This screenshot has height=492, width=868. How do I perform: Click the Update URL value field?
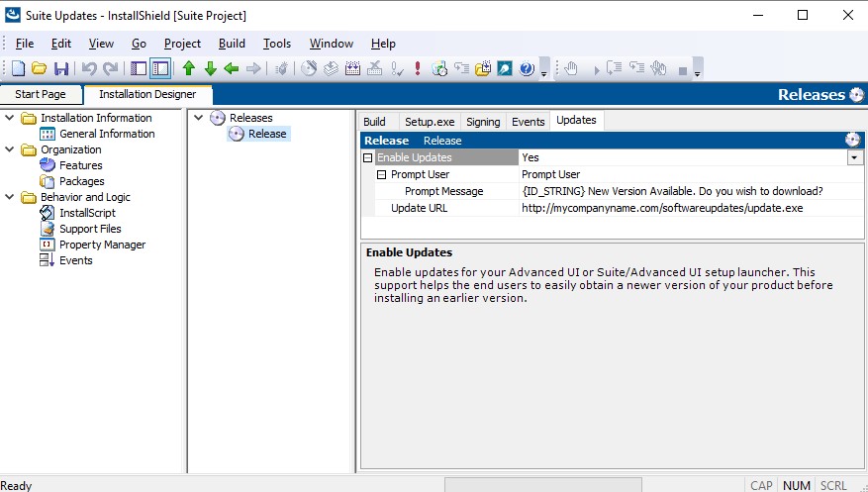click(x=691, y=208)
